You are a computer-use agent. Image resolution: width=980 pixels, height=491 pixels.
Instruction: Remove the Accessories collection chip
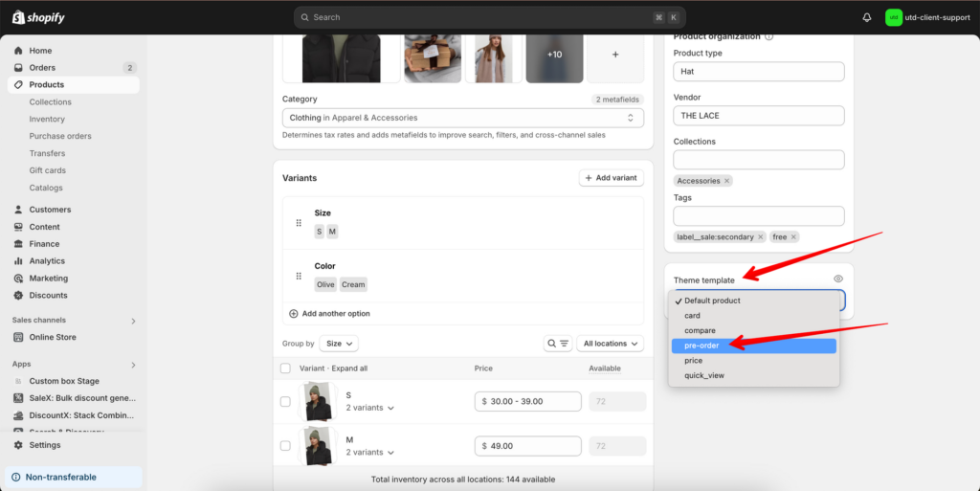coord(726,181)
